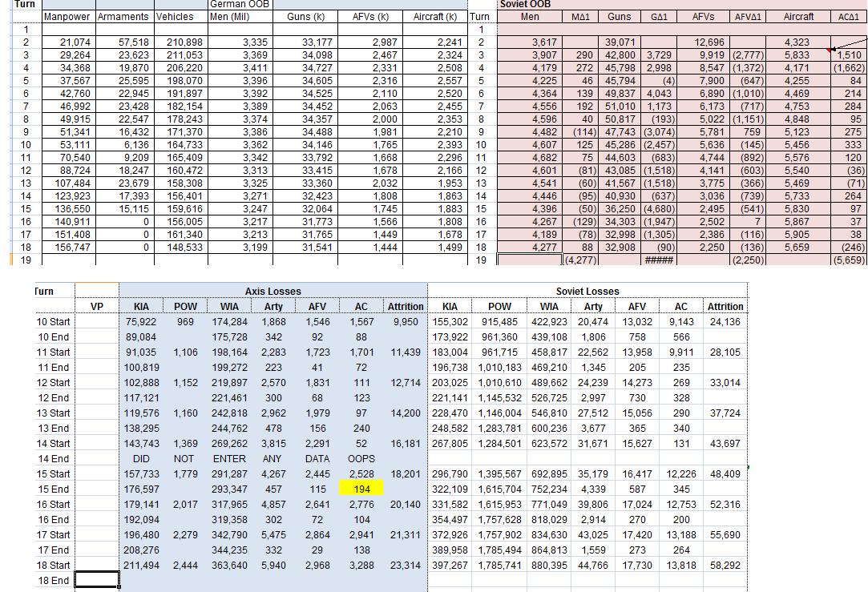
Task: Select German AFVs value 2,987
Action: tap(370, 42)
